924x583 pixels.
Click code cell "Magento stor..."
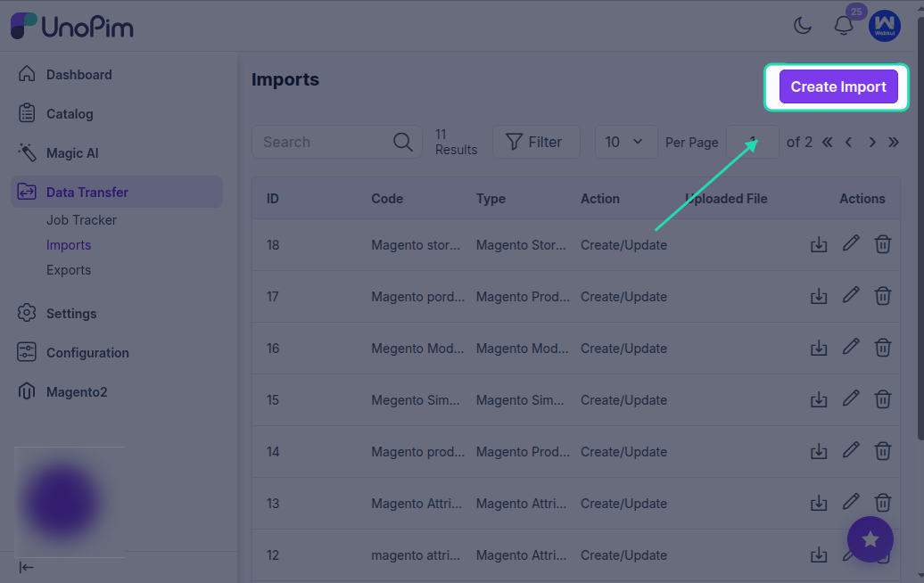pyautogui.click(x=416, y=245)
